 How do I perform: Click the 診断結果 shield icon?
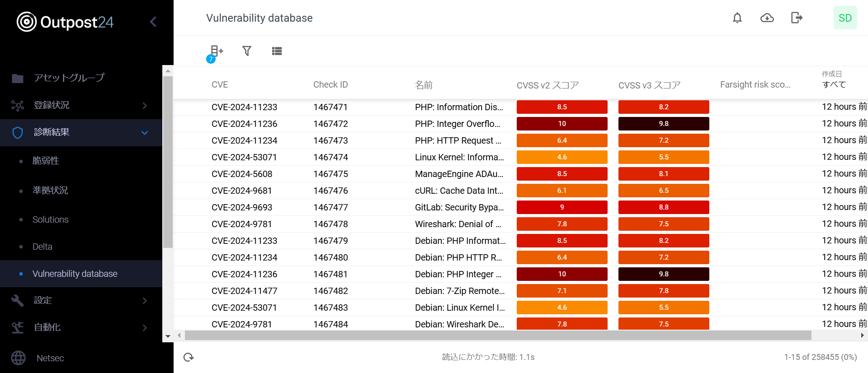coord(18,133)
